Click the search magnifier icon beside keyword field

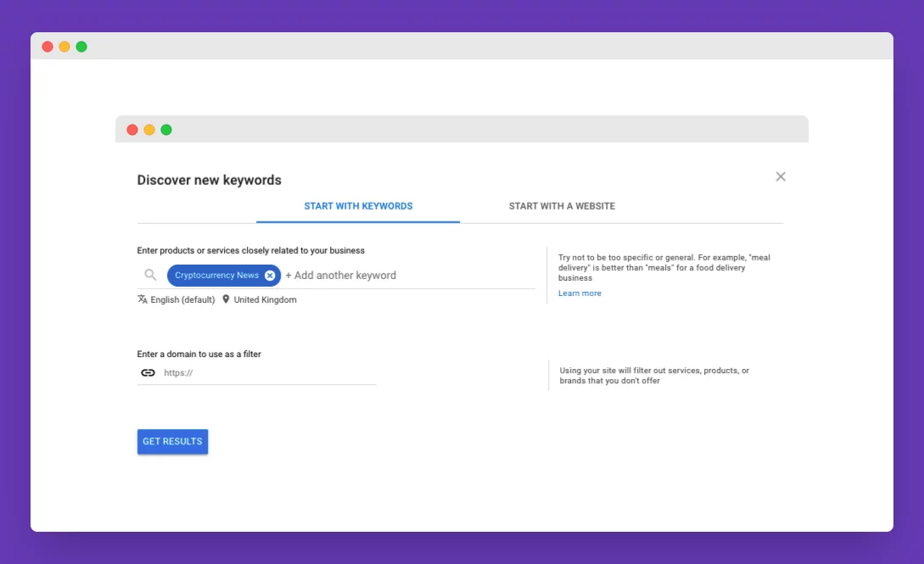point(150,275)
